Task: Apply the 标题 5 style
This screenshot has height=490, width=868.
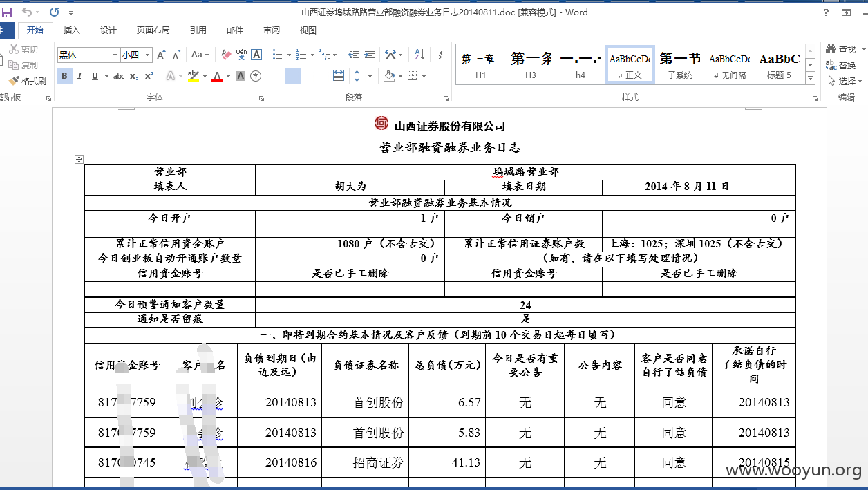Action: coord(780,65)
